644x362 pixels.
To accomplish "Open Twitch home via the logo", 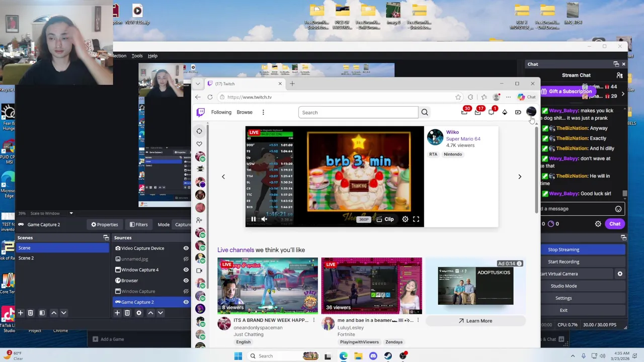I will (200, 112).
